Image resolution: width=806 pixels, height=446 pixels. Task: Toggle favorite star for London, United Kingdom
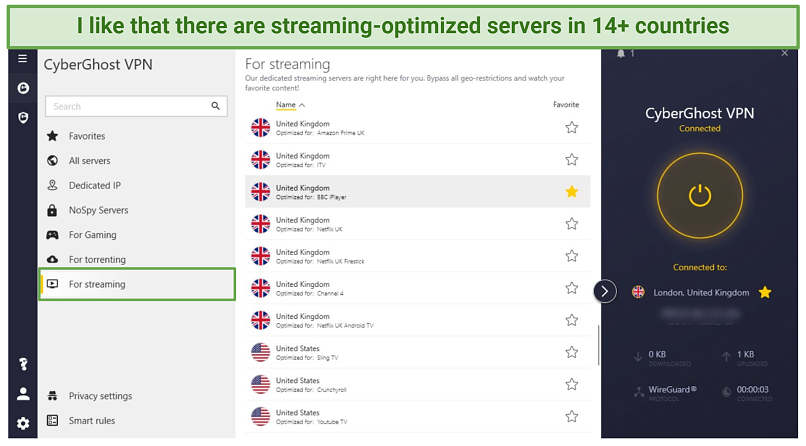765,292
